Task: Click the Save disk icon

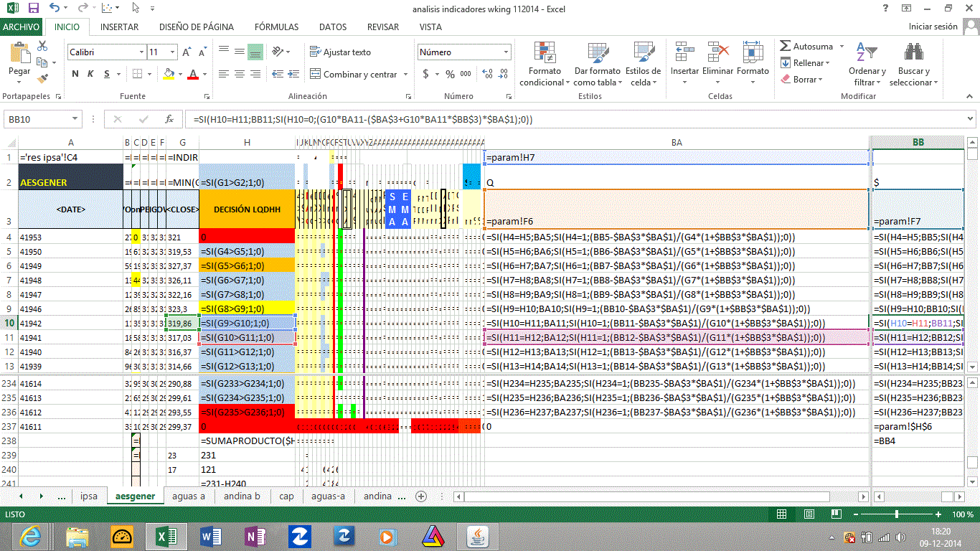Action: tap(33, 9)
